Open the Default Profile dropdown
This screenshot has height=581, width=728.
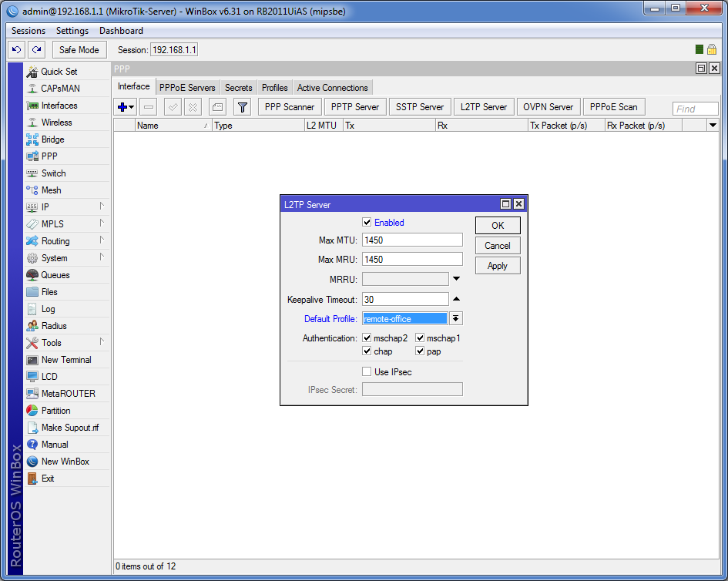point(456,318)
